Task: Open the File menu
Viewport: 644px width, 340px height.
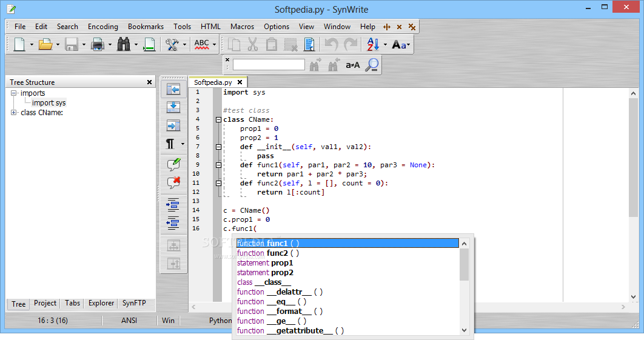Action: tap(20, 27)
